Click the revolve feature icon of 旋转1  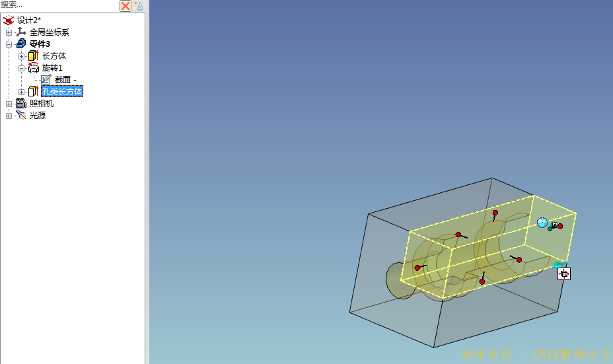pyautogui.click(x=34, y=67)
